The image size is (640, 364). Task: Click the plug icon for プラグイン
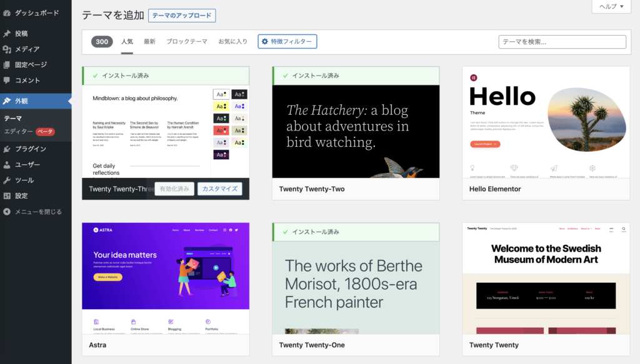coord(6,149)
